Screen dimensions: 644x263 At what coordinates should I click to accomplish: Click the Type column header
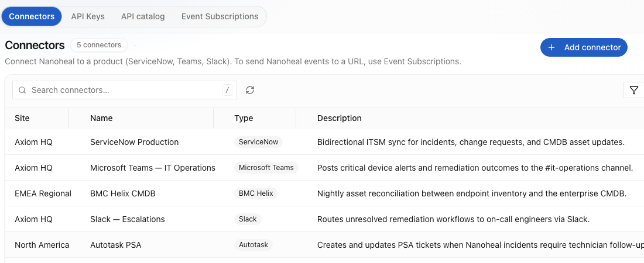tap(244, 118)
